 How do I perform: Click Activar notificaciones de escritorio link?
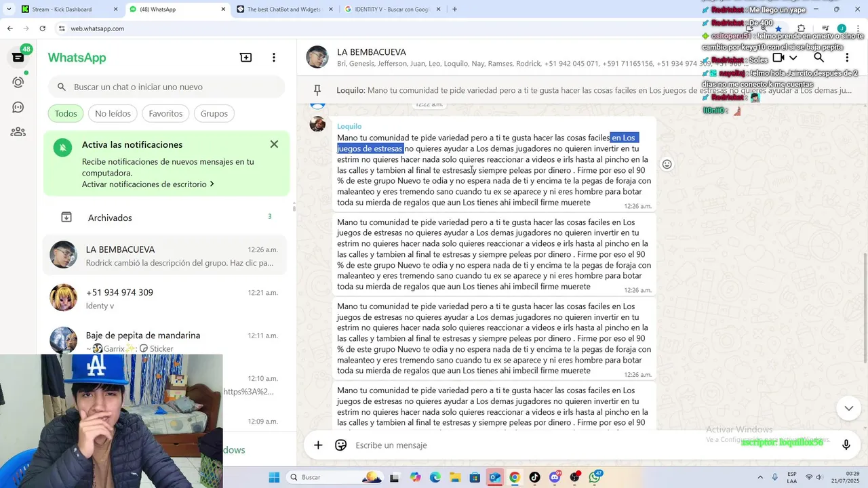point(148,184)
